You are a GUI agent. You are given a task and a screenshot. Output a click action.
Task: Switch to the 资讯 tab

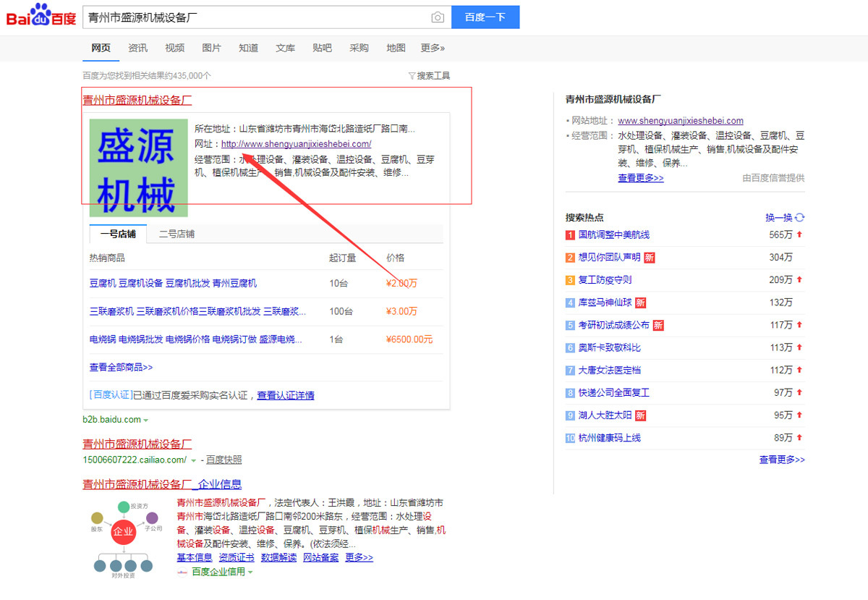tap(137, 48)
